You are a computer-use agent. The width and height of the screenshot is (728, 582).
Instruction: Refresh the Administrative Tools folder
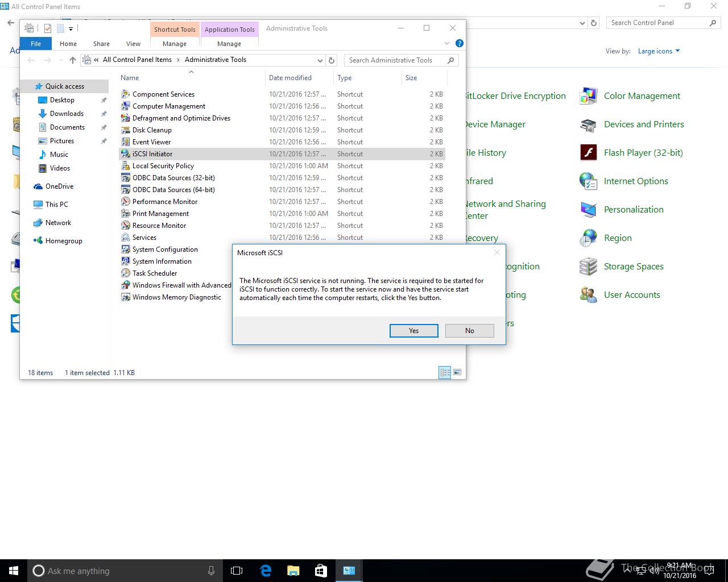pos(332,60)
